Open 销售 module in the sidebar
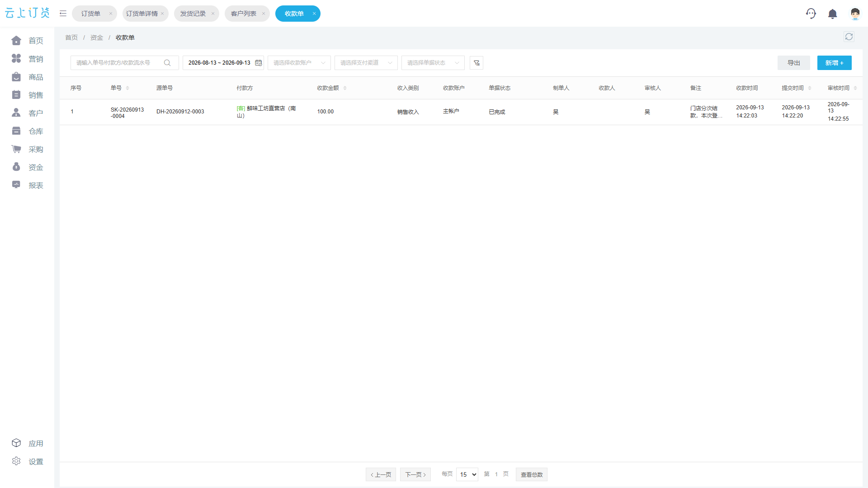Image resolution: width=868 pixels, height=488 pixels. (28, 95)
